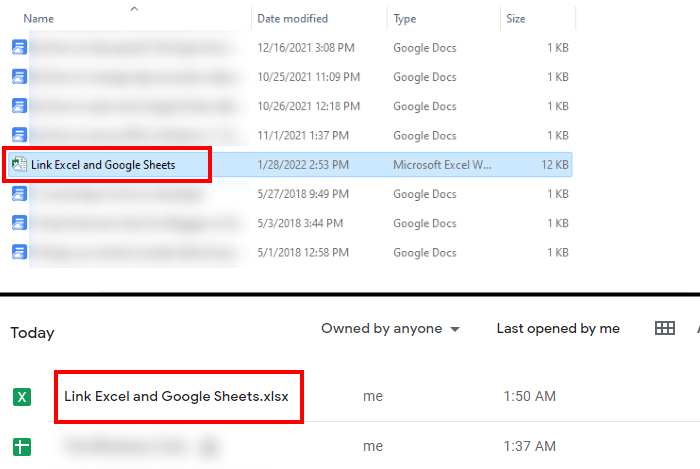This screenshot has height=469, width=700.
Task: Sort by Type column header
Action: pos(404,19)
